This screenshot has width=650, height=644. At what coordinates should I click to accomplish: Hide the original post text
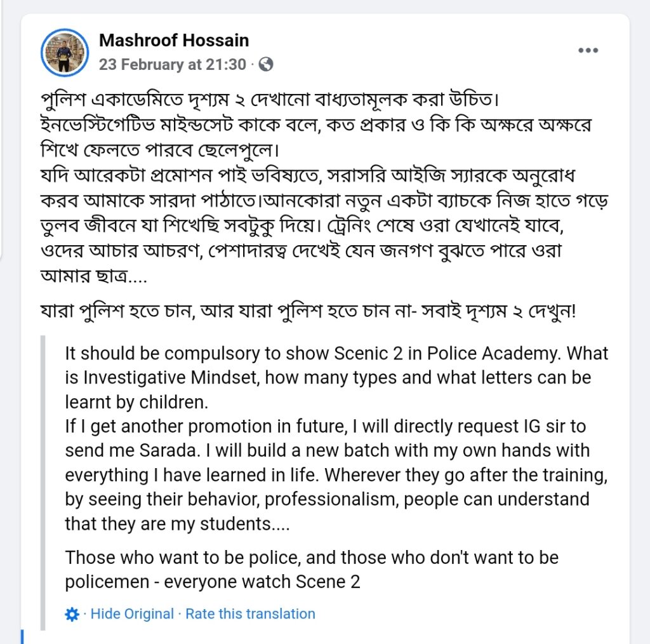point(132,614)
